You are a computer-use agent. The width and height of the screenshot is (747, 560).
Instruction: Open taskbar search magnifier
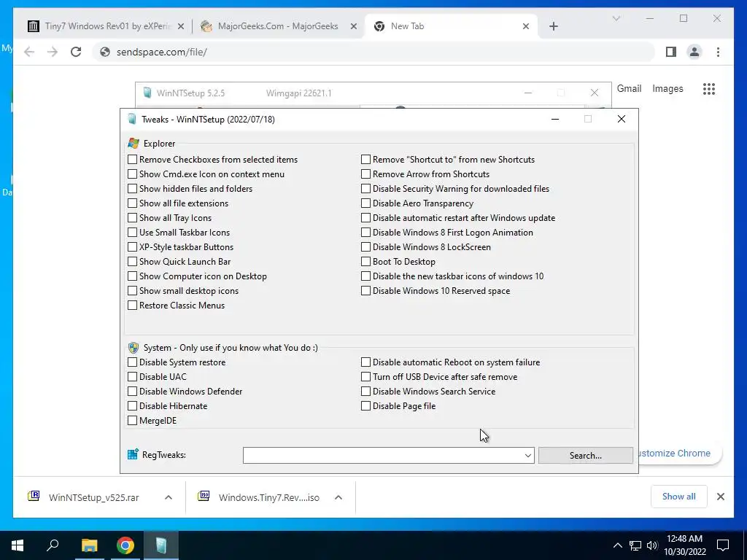coord(53,545)
